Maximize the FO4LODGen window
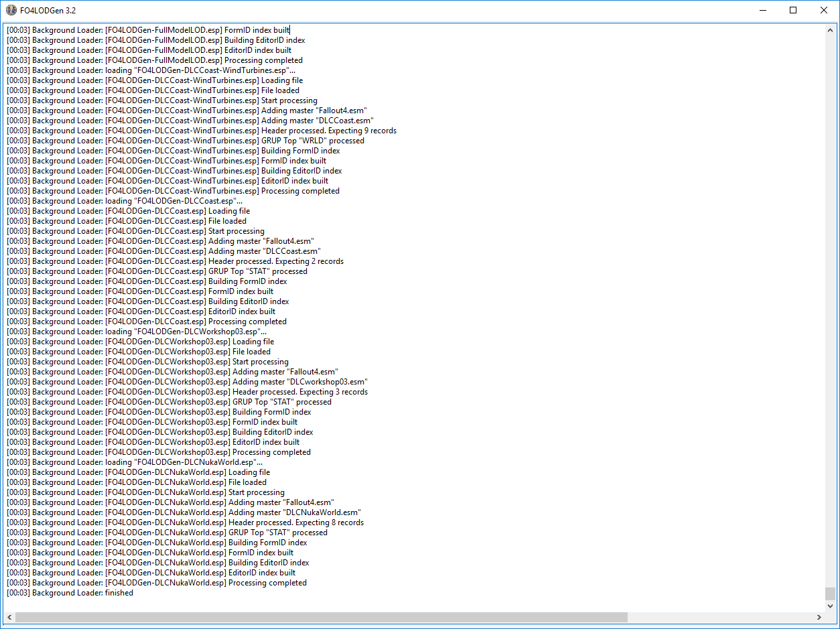Image resolution: width=840 pixels, height=629 pixels. [x=793, y=10]
